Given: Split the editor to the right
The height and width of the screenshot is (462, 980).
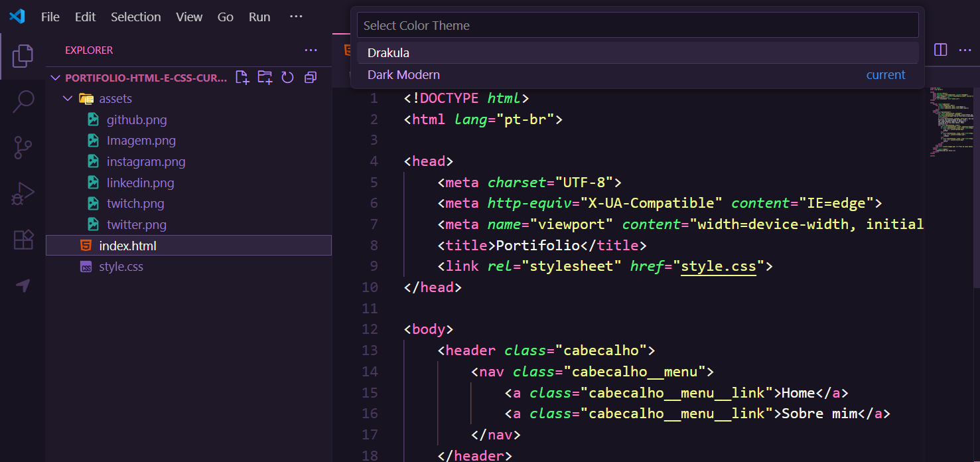Looking at the screenshot, I should click(x=940, y=50).
